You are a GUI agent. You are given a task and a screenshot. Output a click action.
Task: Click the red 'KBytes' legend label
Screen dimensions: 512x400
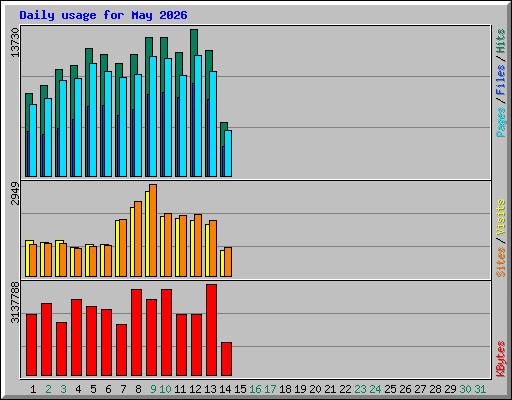point(501,359)
